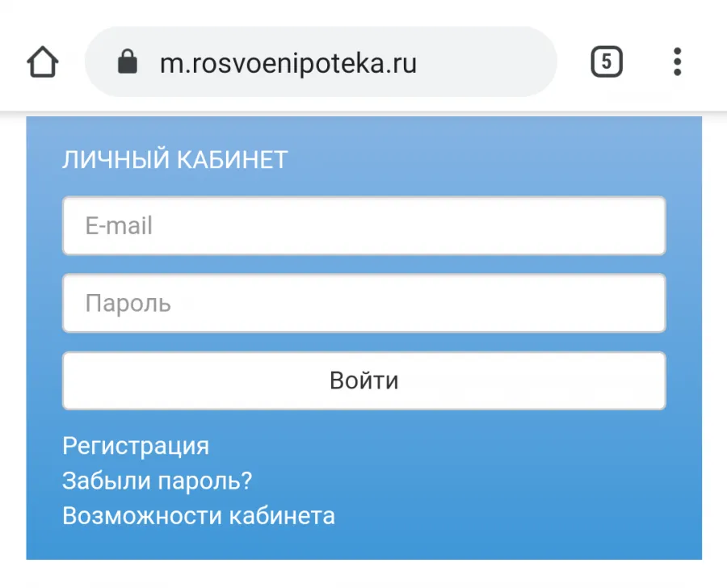Follow the Забыли пароль? link
The width and height of the screenshot is (727, 588).
coord(158,481)
